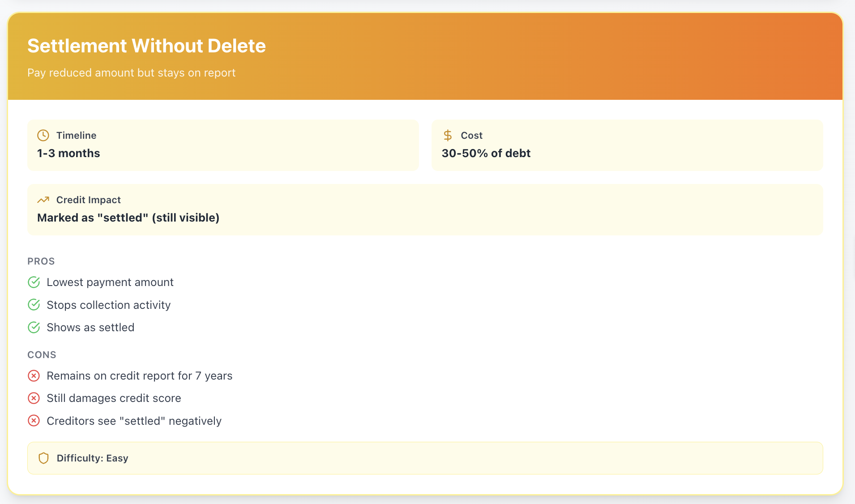Click the Marked as settled credit impact text
Screen dimensions: 855x504
tap(128, 218)
